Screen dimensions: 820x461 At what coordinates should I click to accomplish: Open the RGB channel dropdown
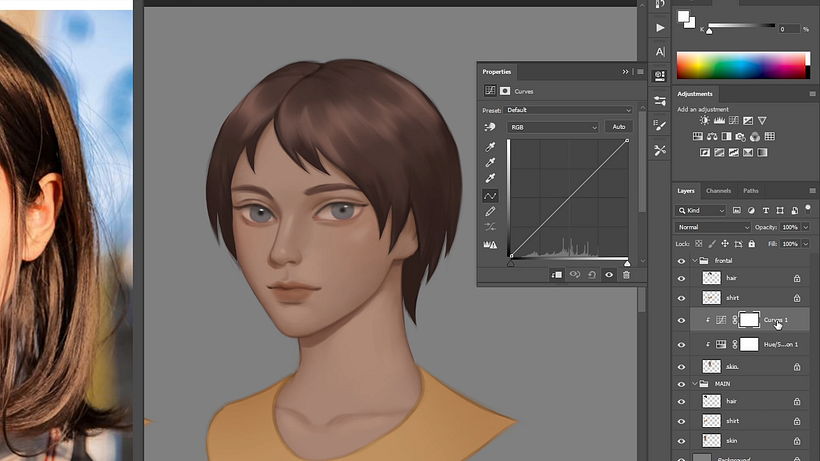[x=552, y=127]
